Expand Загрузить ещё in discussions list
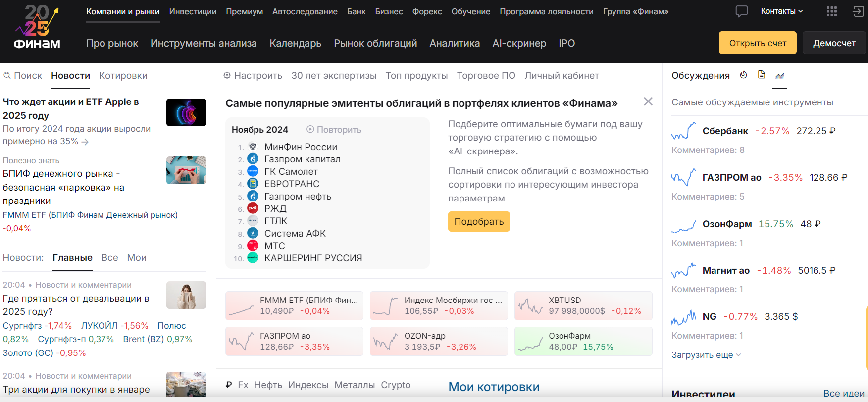This screenshot has width=868, height=402. (x=706, y=355)
